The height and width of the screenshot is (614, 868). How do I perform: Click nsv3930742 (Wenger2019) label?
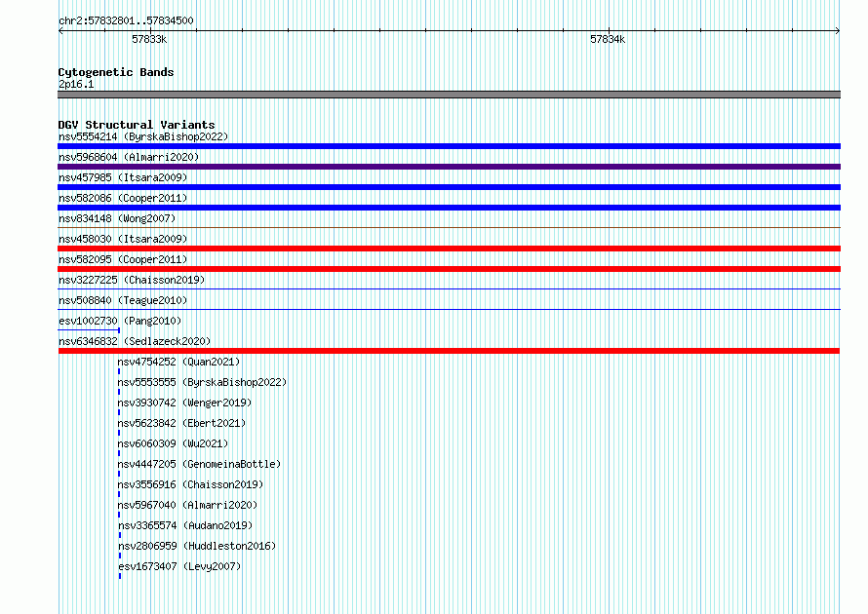point(184,403)
